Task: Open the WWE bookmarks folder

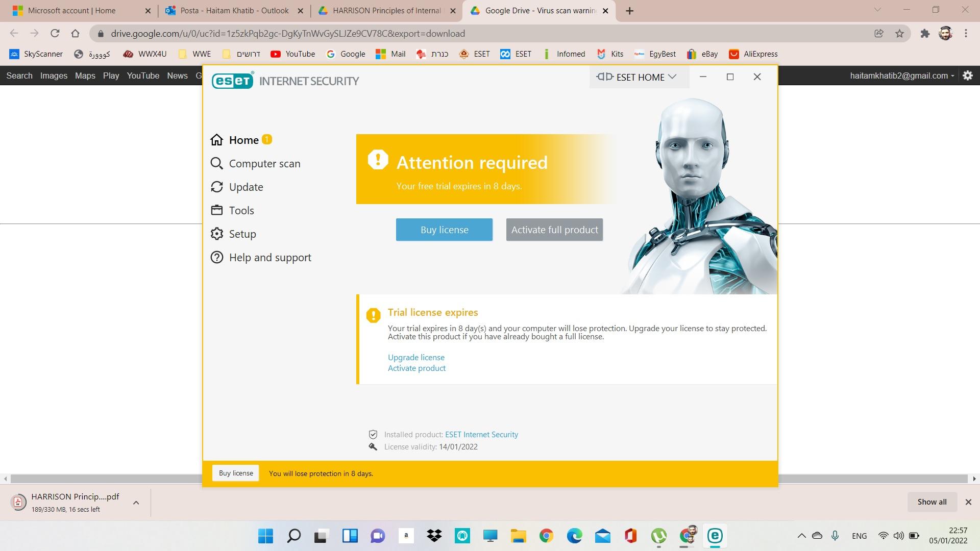Action: pyautogui.click(x=194, y=54)
